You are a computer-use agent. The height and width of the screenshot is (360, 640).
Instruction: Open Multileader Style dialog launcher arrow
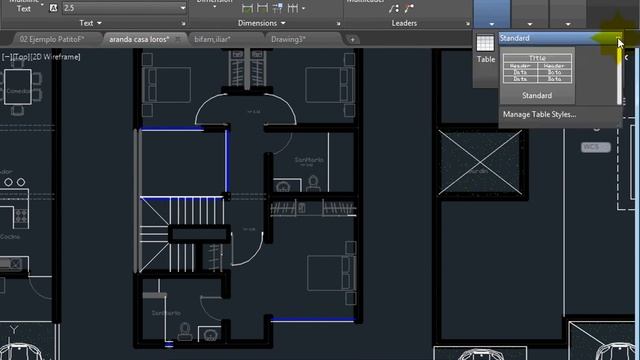[x=467, y=24]
